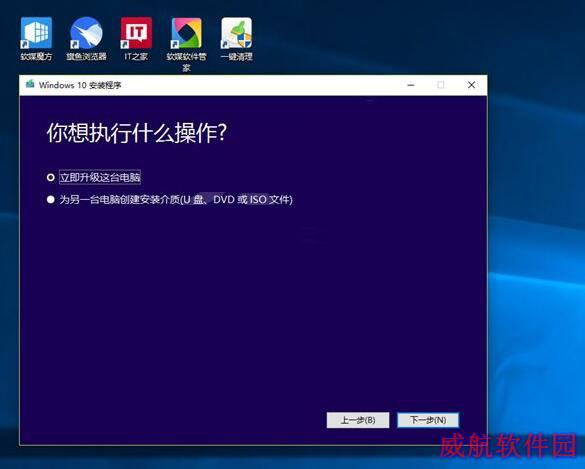
Task: Click the Windows 10 安装程序 title text
Action: pos(80,85)
